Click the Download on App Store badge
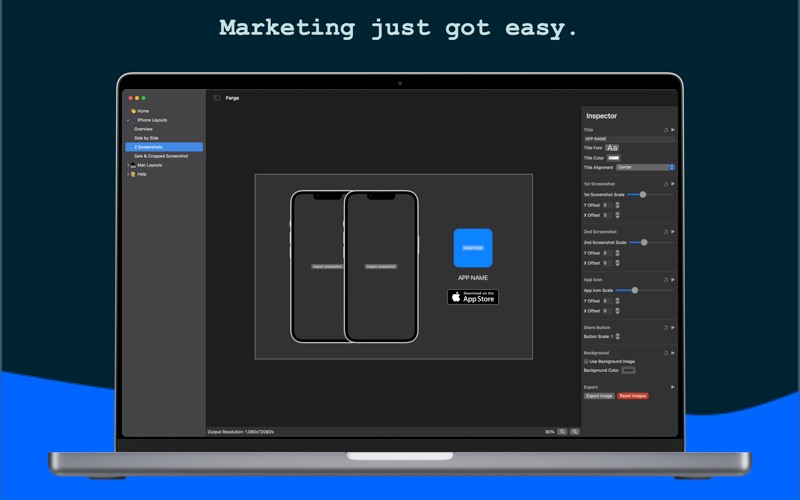The height and width of the screenshot is (500, 800). pyautogui.click(x=473, y=297)
